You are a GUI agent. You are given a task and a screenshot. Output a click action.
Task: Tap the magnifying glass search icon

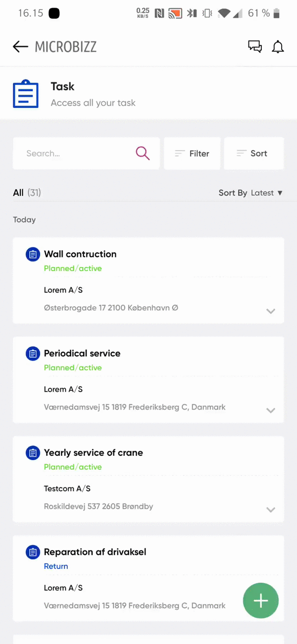point(143,154)
